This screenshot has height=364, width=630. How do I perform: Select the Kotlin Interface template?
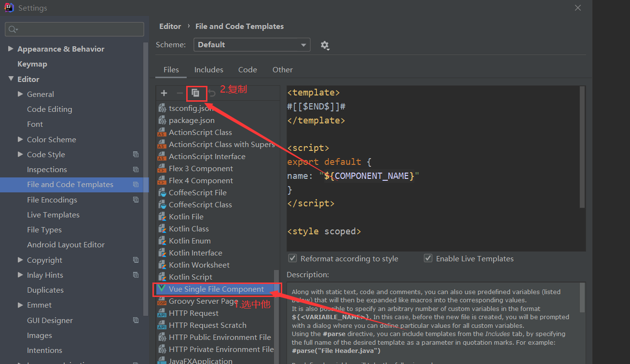(x=195, y=253)
